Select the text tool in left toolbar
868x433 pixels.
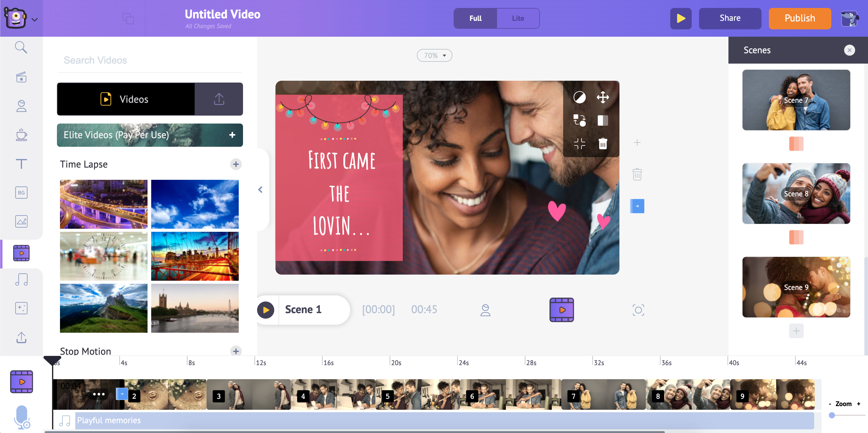22,164
